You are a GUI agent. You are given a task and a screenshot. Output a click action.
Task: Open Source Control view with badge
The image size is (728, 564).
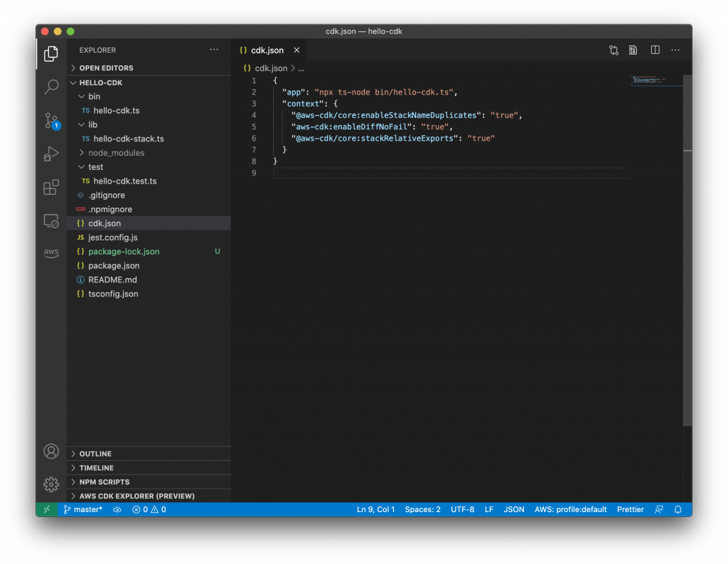(51, 121)
